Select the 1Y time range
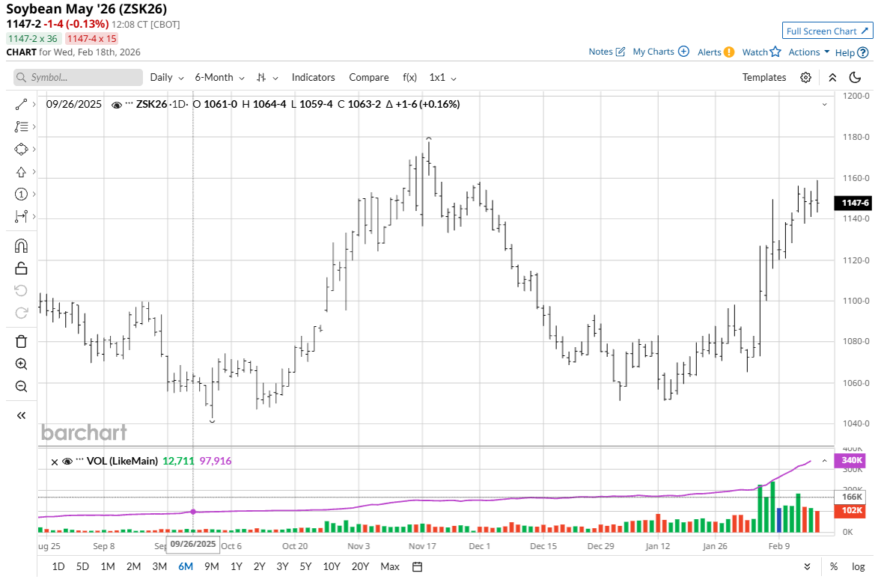881x588 pixels. click(x=237, y=566)
